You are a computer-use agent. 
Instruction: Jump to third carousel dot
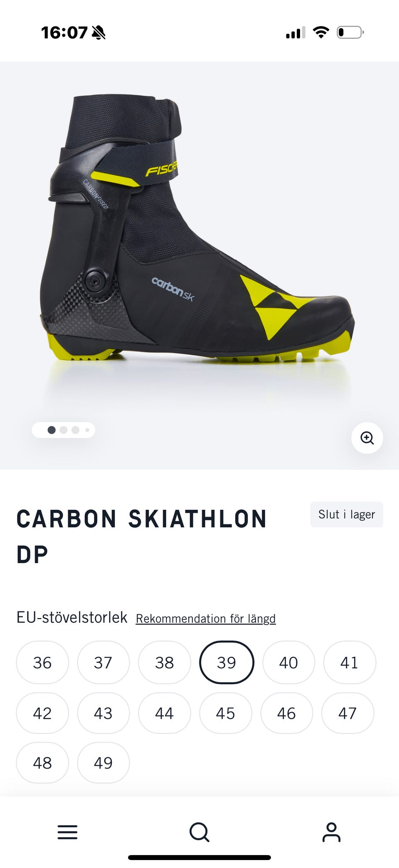point(75,430)
